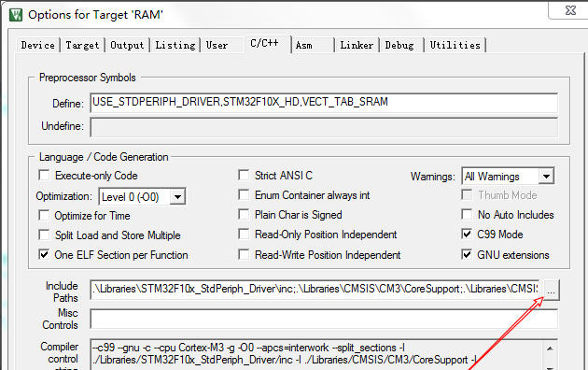
Task: Go to the Utilities tab
Action: click(455, 46)
